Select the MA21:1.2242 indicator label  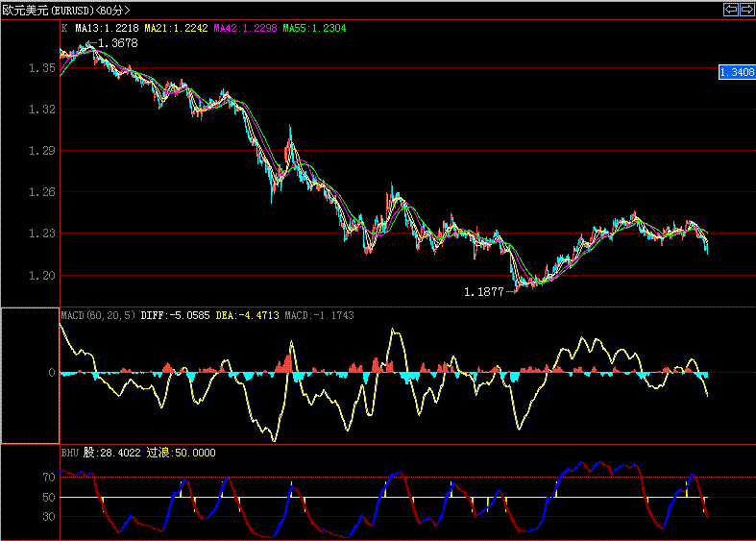(176, 29)
